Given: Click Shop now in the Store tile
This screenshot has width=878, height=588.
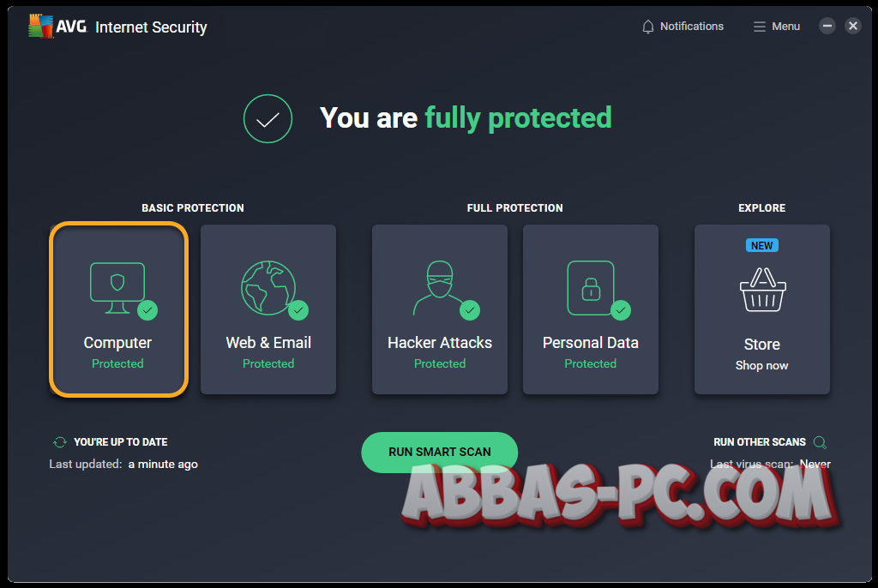Looking at the screenshot, I should tap(761, 365).
